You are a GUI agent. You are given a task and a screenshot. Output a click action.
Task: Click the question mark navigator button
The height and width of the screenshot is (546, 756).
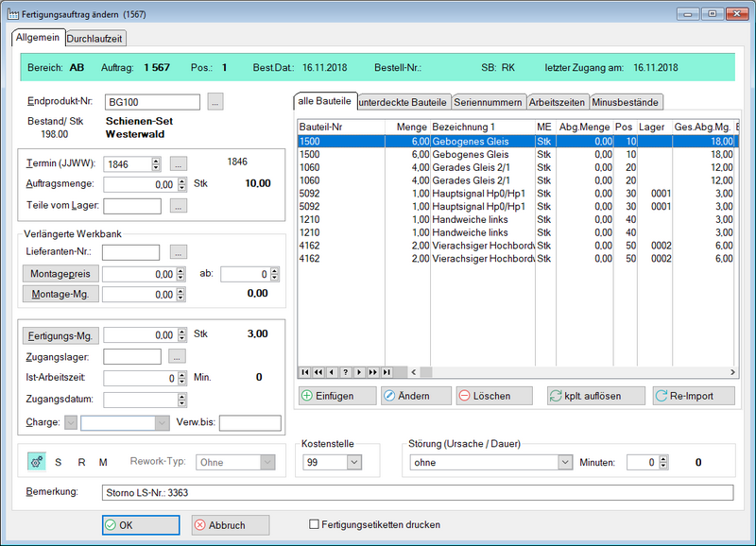click(345, 372)
